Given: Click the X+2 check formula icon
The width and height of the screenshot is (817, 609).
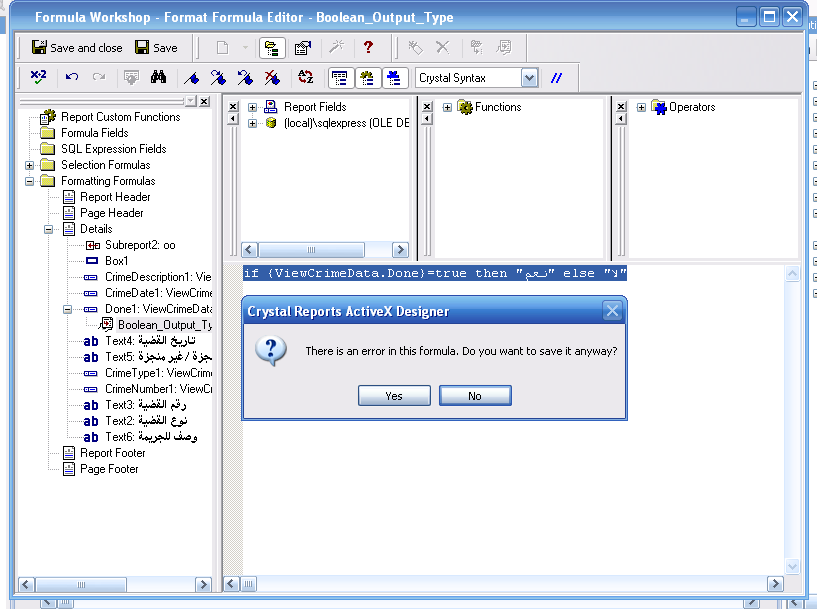Looking at the screenshot, I should pos(38,78).
